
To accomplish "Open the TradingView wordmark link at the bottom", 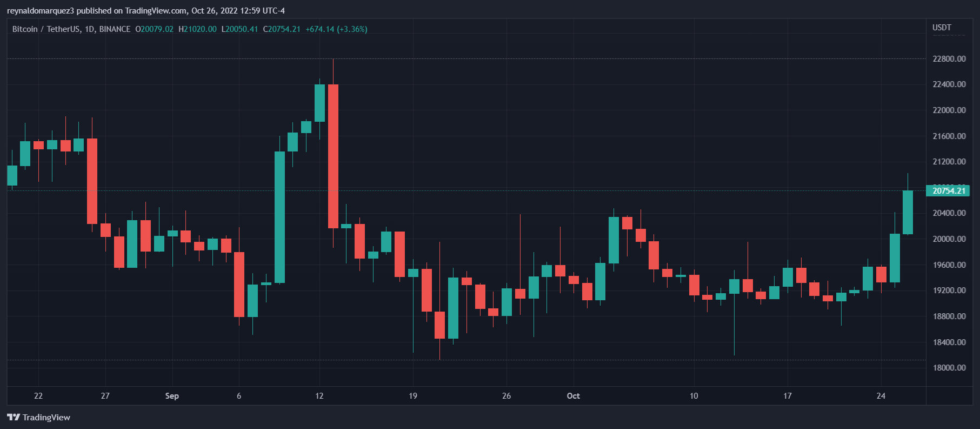I will click(x=46, y=417).
